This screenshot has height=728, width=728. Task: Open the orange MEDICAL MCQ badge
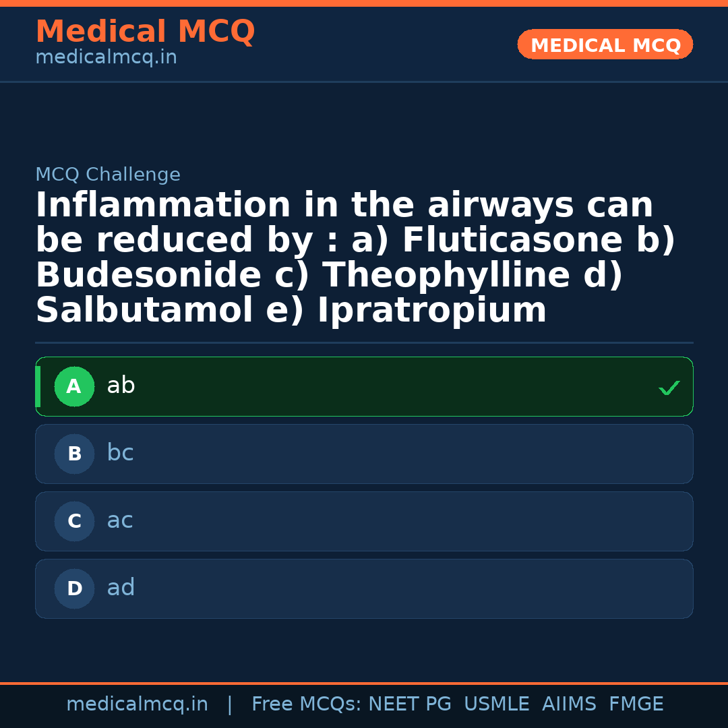[x=605, y=44]
